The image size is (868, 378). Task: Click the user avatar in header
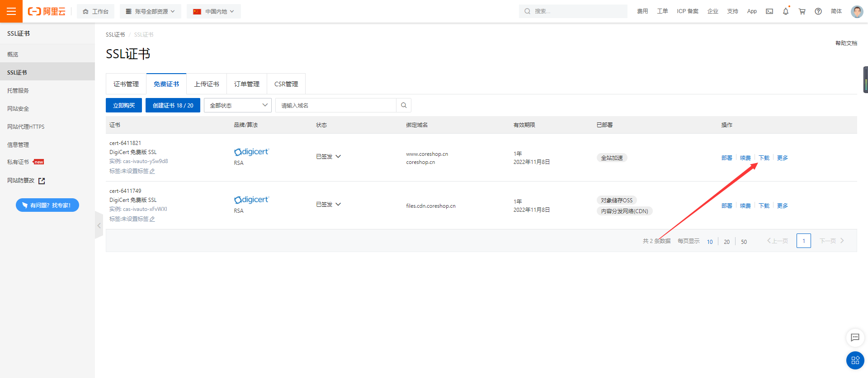point(857,11)
